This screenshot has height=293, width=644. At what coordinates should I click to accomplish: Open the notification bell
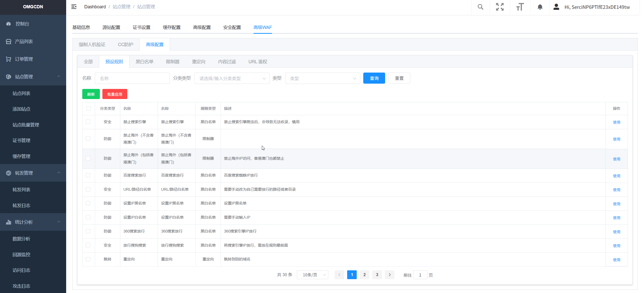[x=540, y=7]
